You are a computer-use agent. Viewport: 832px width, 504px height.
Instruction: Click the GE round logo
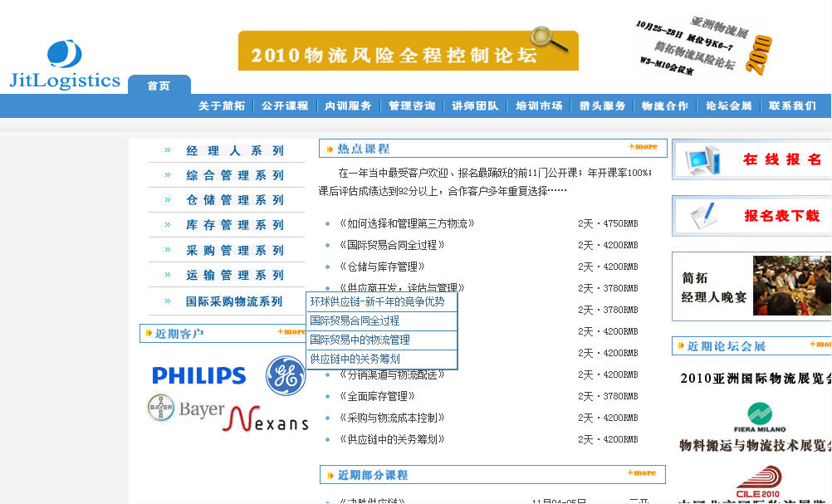(x=286, y=375)
